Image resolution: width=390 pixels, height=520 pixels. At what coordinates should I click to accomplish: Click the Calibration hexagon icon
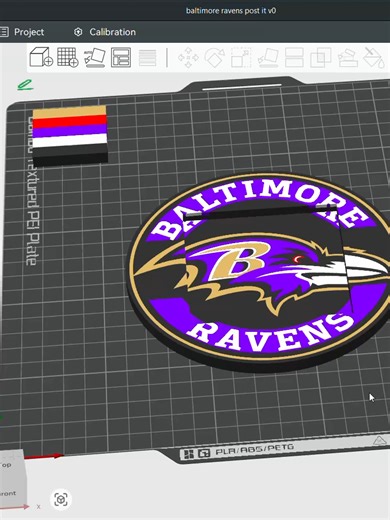(x=78, y=32)
